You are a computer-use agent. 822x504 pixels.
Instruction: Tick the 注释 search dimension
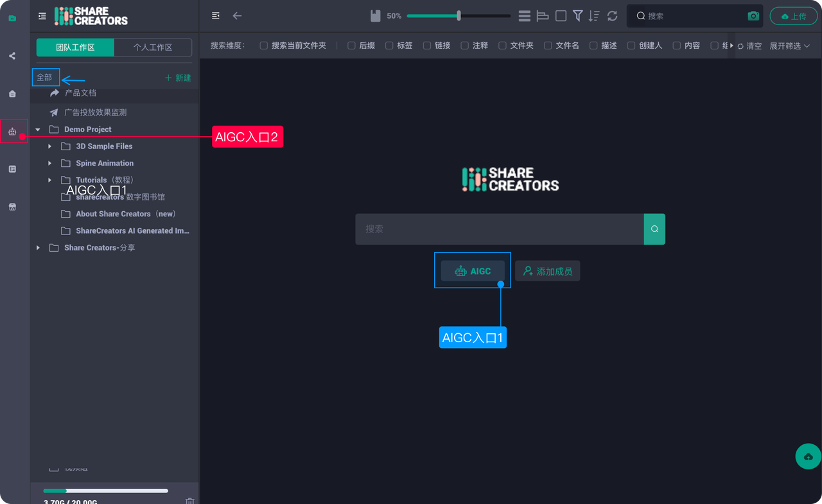(x=465, y=46)
